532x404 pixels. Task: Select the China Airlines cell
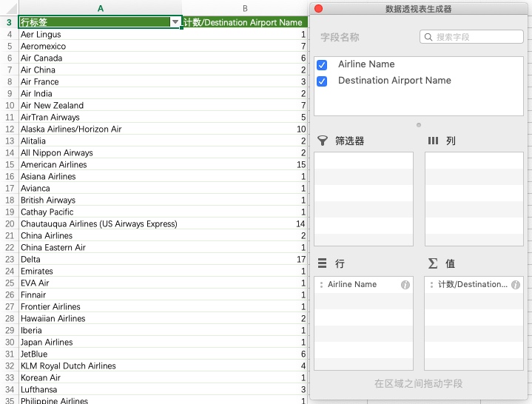101,236
